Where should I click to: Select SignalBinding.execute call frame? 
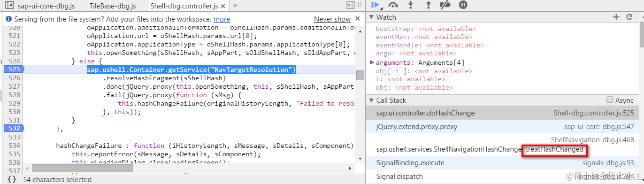coord(502,163)
